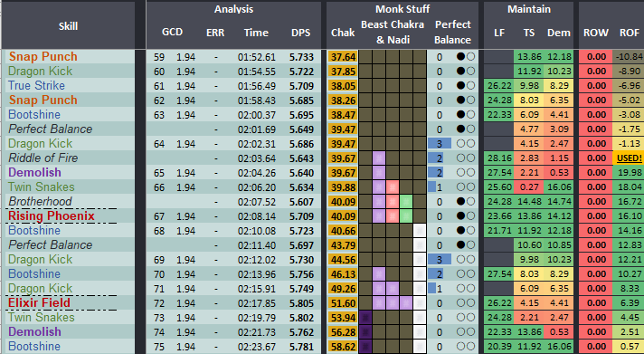Click the Maintain group header

[x=529, y=9]
